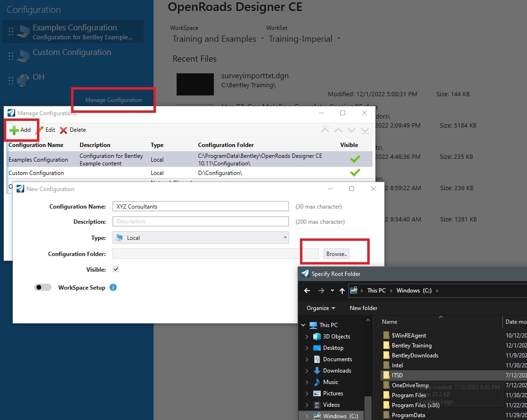Click the Manage Configuration link
The width and height of the screenshot is (527, 420).
coord(114,100)
